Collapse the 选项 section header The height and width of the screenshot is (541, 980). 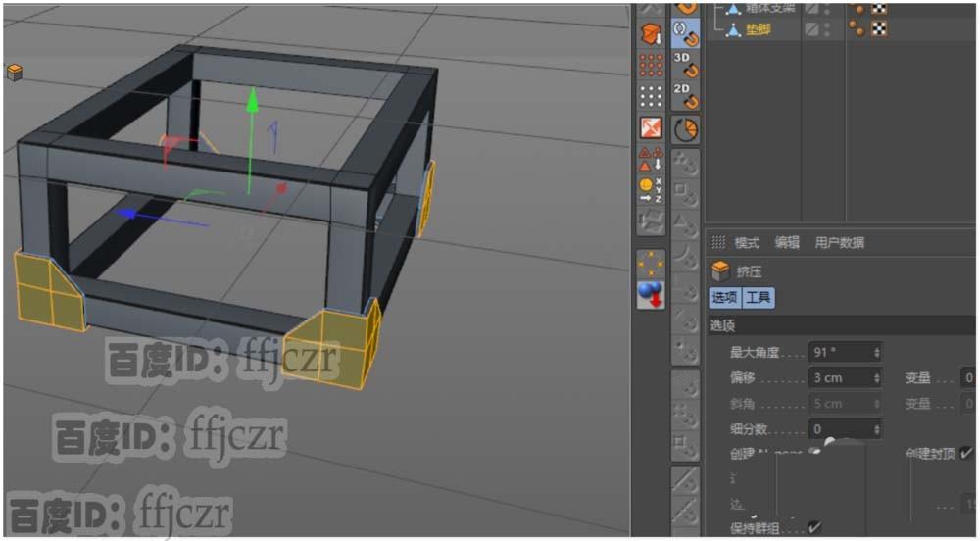coord(841,325)
